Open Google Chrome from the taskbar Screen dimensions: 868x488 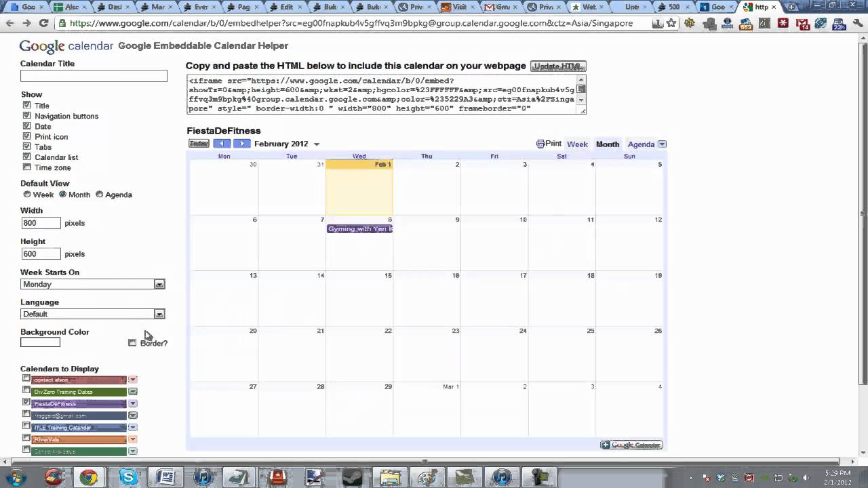88,477
